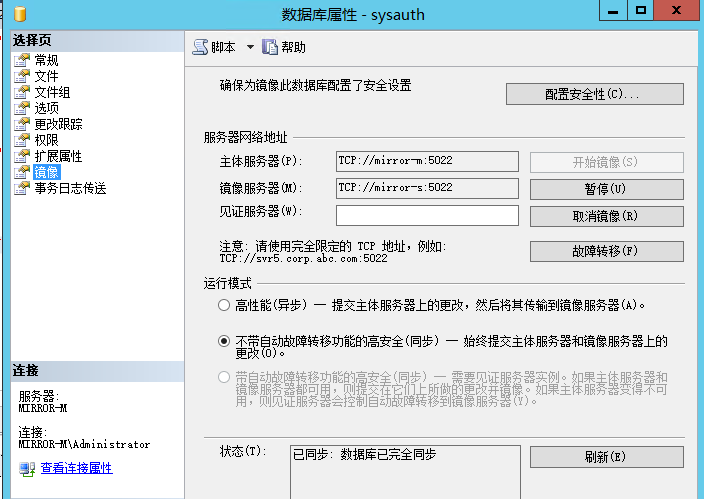Select 不带自动故障转移功能的高安全(同步) mode
The width and height of the screenshot is (704, 499).
224,341
